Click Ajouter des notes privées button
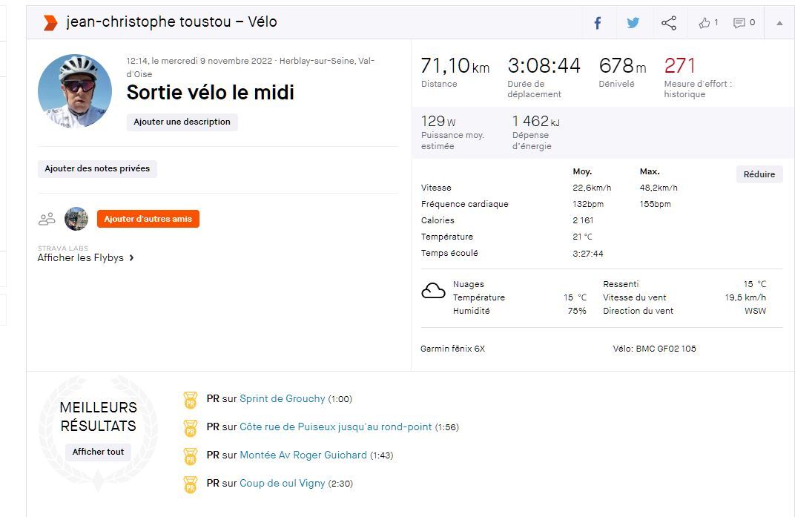Viewport: 812px width, 517px height. coord(97,168)
